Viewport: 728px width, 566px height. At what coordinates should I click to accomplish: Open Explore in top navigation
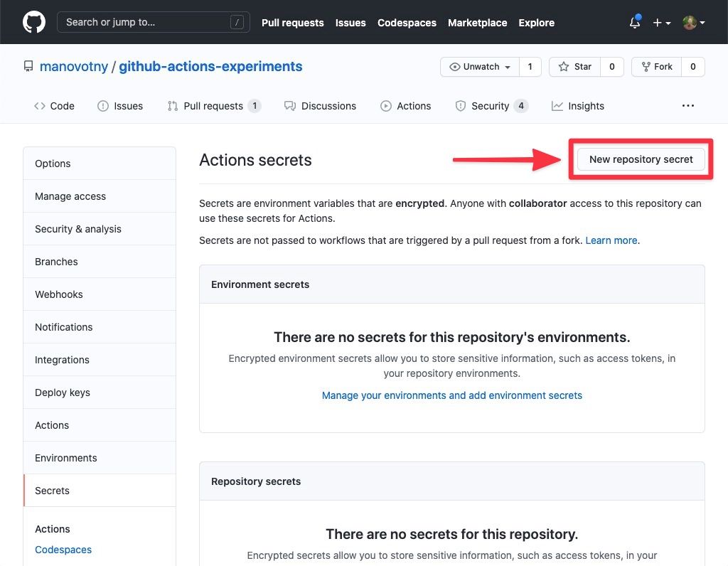click(x=536, y=23)
